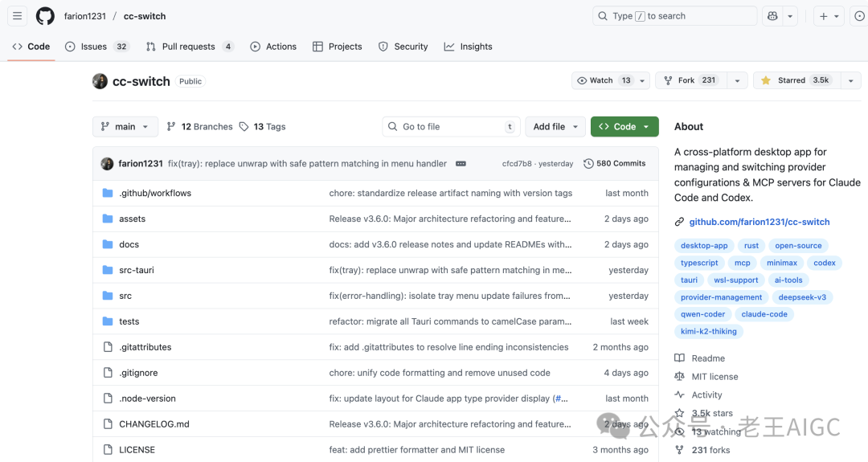Click the MIT license scale icon

tap(679, 376)
